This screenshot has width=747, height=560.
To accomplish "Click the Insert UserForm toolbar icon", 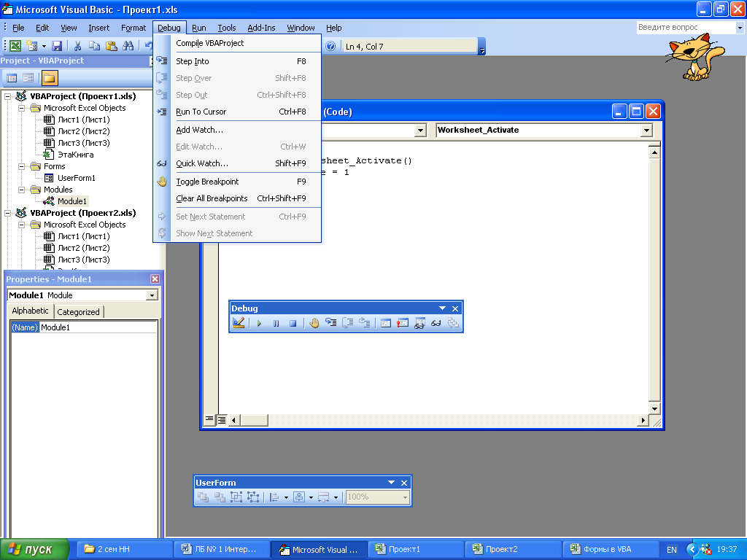I will pos(32,46).
